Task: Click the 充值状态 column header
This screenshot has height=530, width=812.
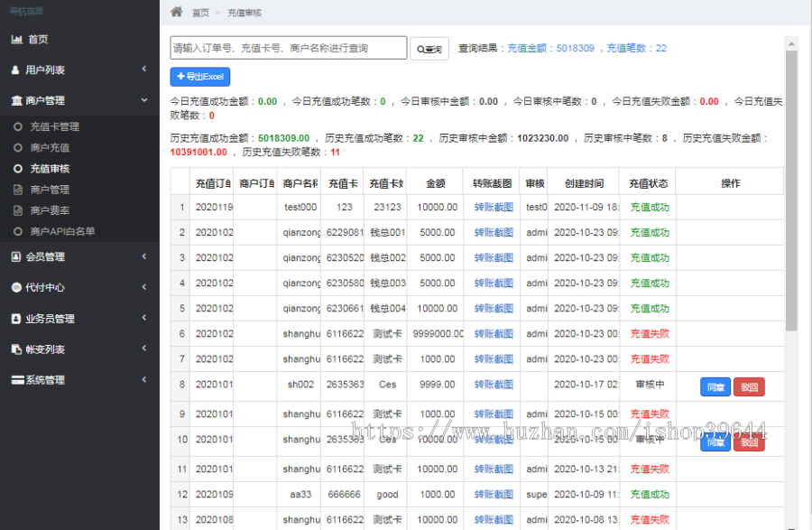Action: [x=649, y=183]
